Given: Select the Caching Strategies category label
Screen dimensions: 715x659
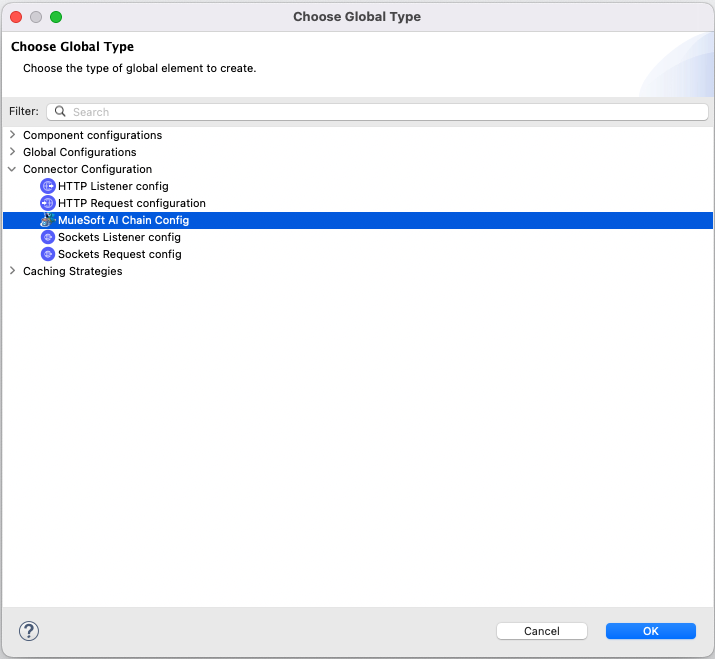Looking at the screenshot, I should [x=72, y=271].
